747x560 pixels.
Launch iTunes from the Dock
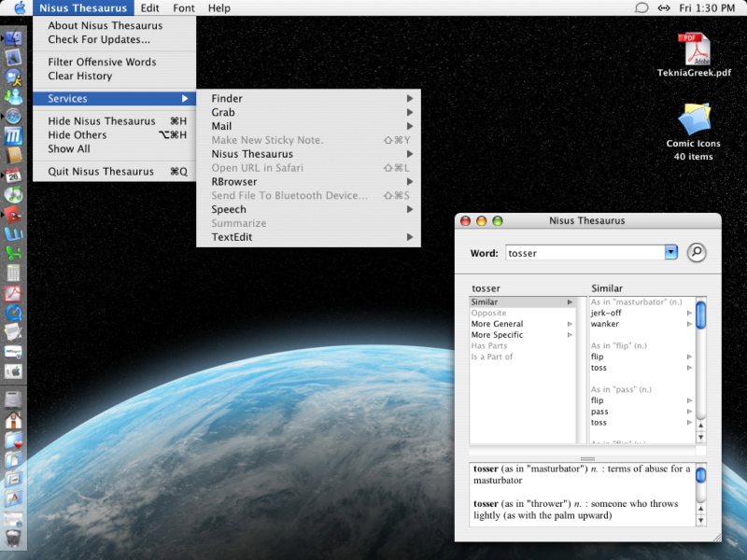point(13,194)
